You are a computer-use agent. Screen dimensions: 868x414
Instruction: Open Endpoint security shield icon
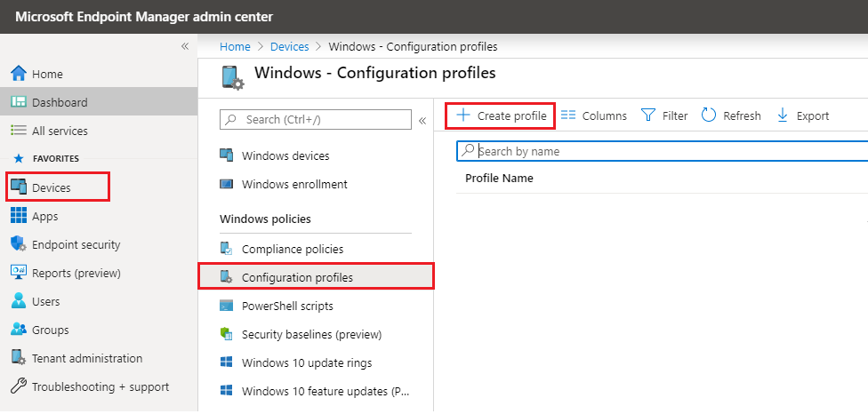(x=19, y=244)
